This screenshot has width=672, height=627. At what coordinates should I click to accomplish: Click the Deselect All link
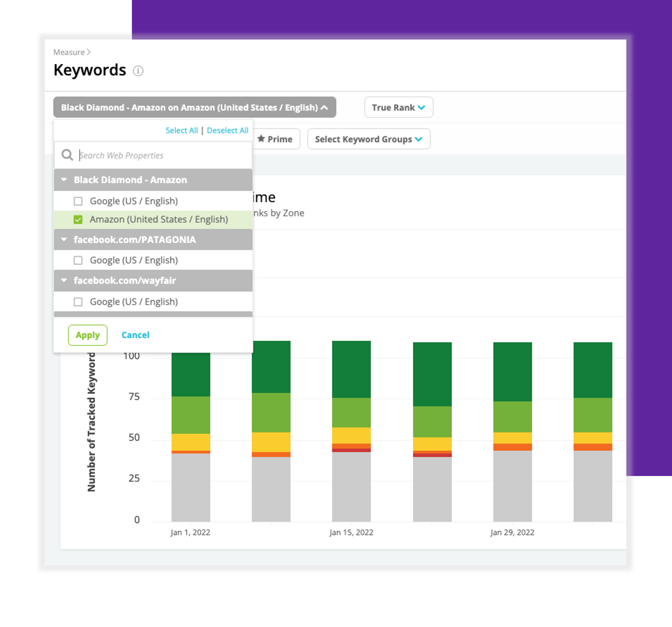(227, 130)
